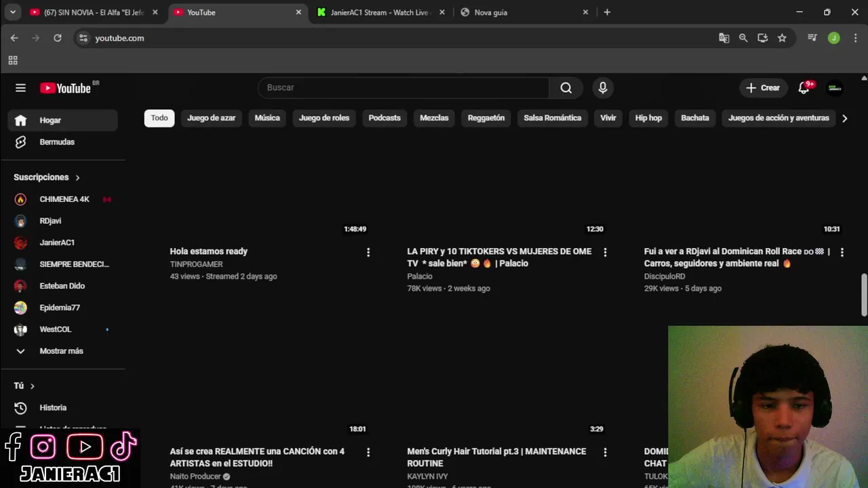868x488 pixels.
Task: Switch to JanierAC1 Stream Kick tab
Action: (380, 12)
